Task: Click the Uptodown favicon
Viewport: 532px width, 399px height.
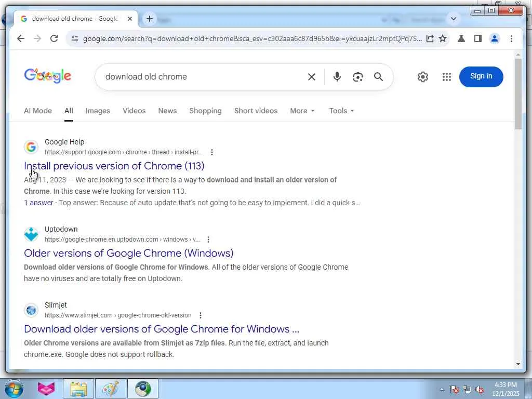Action: point(31,234)
